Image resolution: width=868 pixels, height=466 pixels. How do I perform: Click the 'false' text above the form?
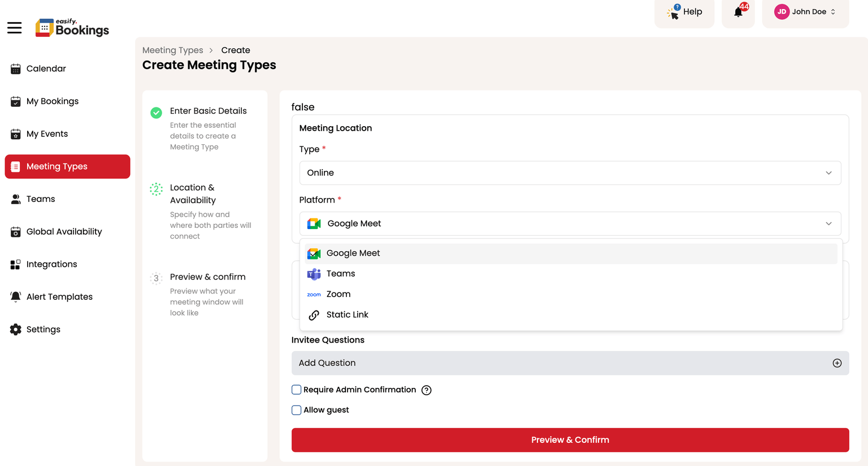tap(303, 107)
